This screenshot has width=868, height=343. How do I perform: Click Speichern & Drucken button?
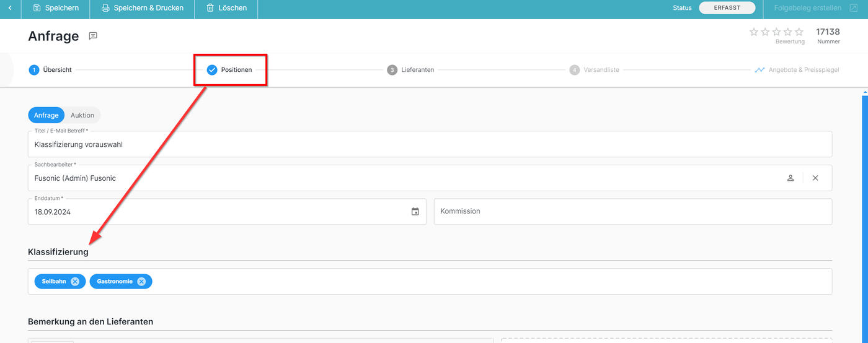click(142, 8)
